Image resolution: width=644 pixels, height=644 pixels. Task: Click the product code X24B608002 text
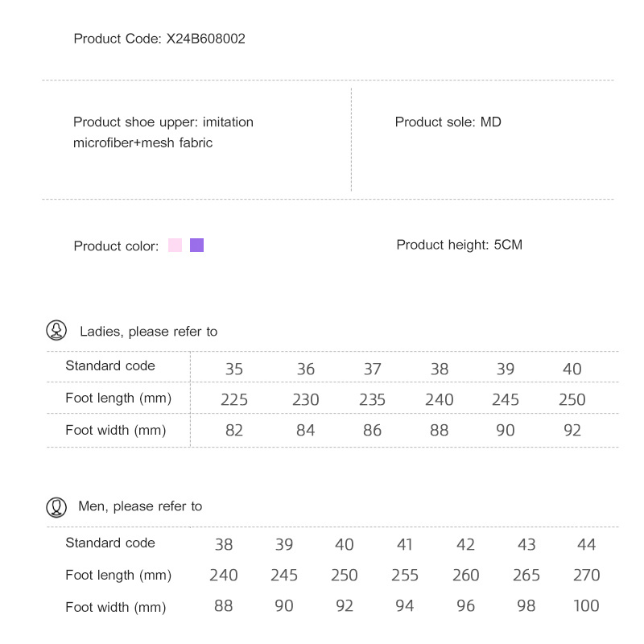(x=205, y=39)
